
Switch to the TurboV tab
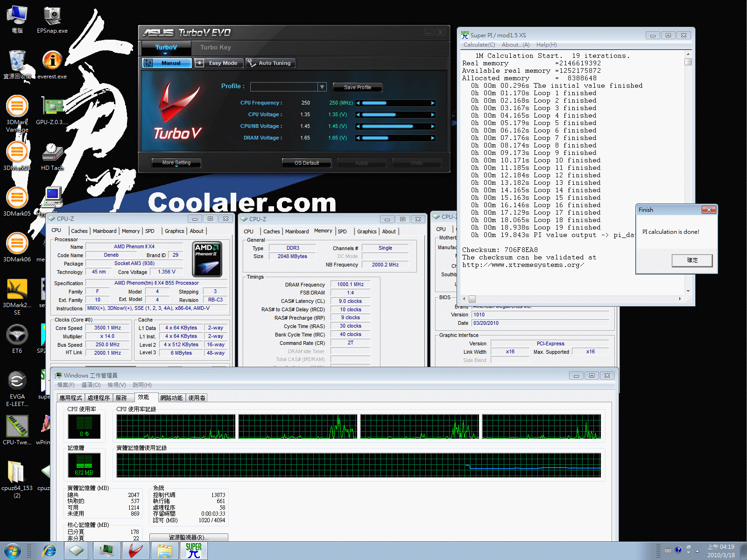pos(166,47)
